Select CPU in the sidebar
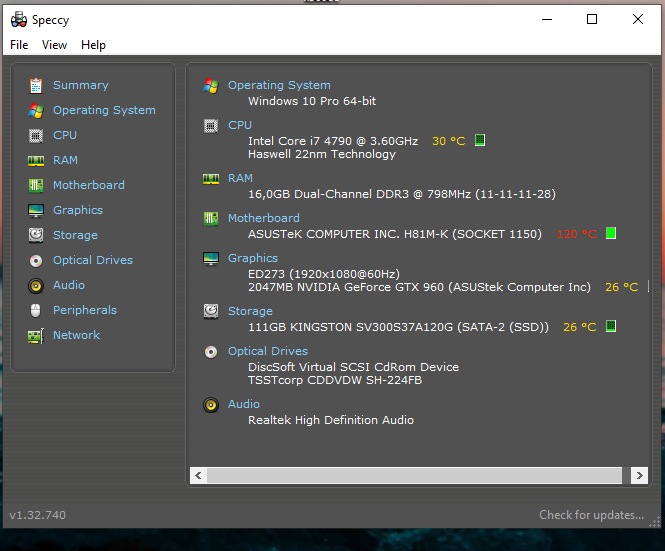 (65, 135)
